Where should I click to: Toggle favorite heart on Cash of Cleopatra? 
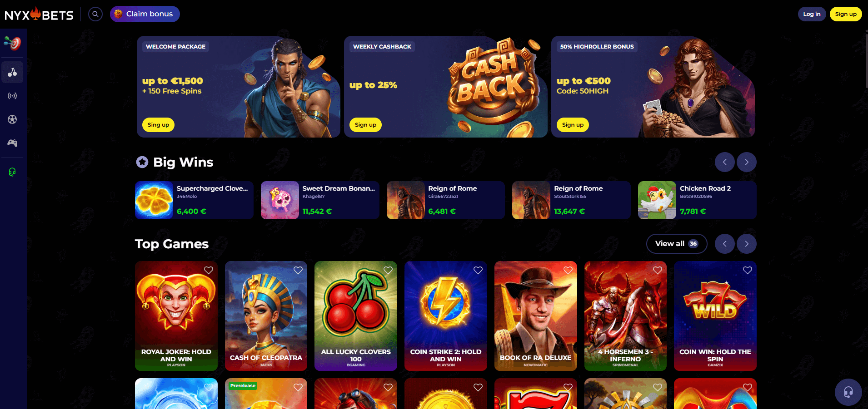pyautogui.click(x=298, y=270)
